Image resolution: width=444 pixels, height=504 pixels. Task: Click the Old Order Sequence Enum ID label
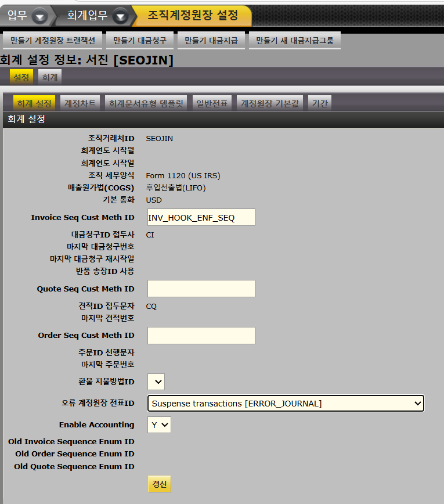click(75, 454)
